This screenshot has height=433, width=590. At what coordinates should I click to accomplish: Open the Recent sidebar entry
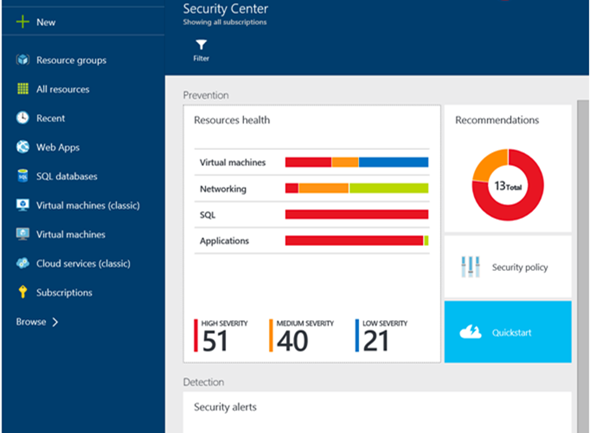click(50, 118)
